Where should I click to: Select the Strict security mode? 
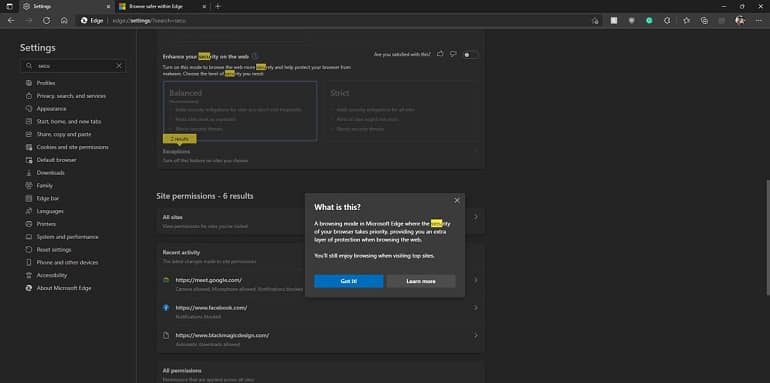pos(402,111)
